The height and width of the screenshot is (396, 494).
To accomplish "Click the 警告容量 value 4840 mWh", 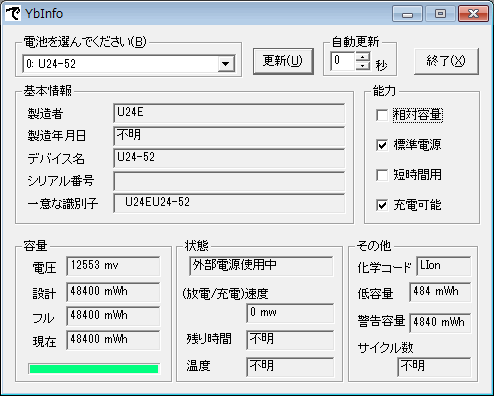I will click(440, 323).
